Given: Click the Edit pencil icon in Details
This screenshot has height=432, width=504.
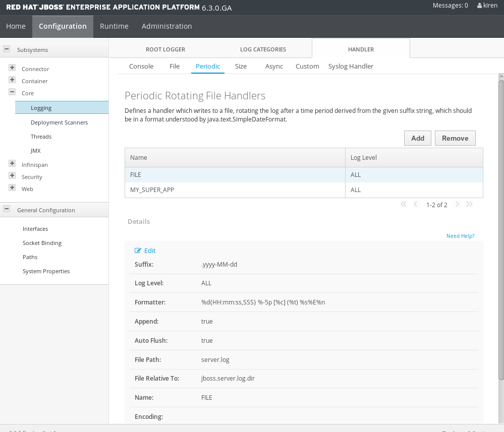Looking at the screenshot, I should [138, 251].
